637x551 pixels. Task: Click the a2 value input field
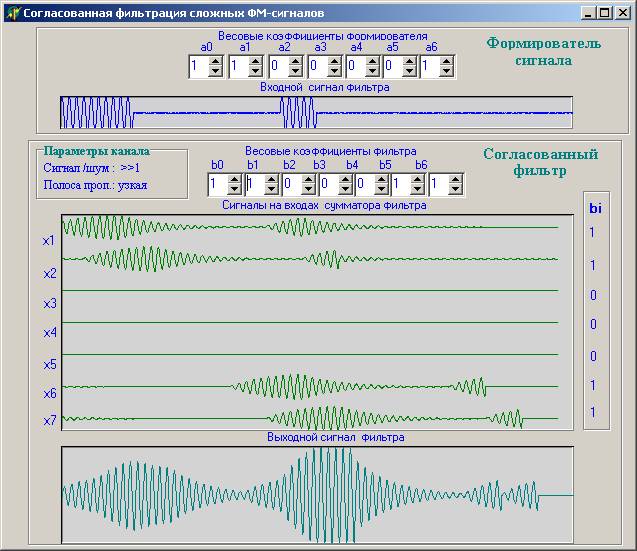(x=279, y=66)
